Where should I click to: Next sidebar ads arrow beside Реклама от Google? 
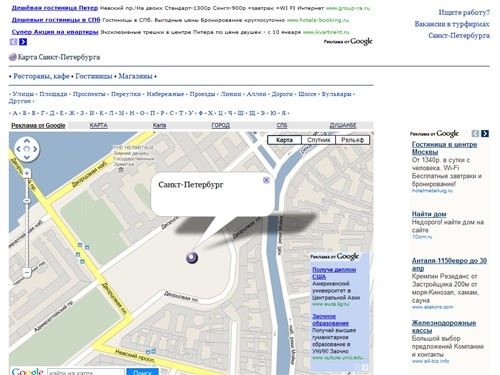click(x=485, y=134)
